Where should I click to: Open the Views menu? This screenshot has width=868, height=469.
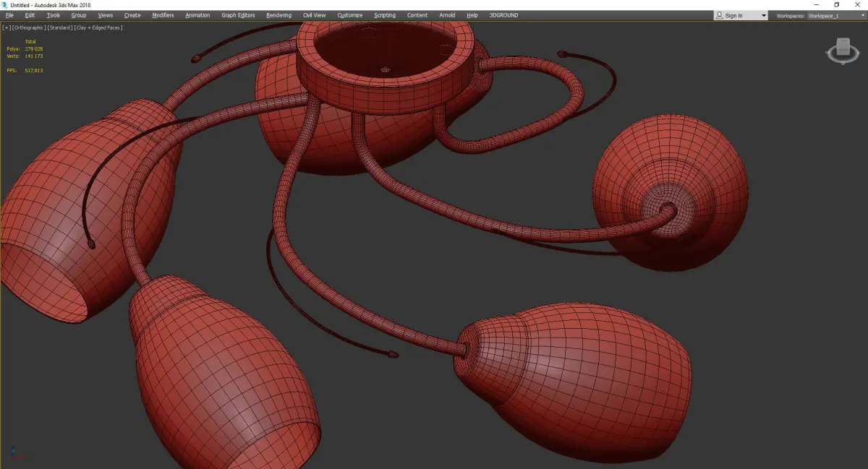[x=106, y=15]
